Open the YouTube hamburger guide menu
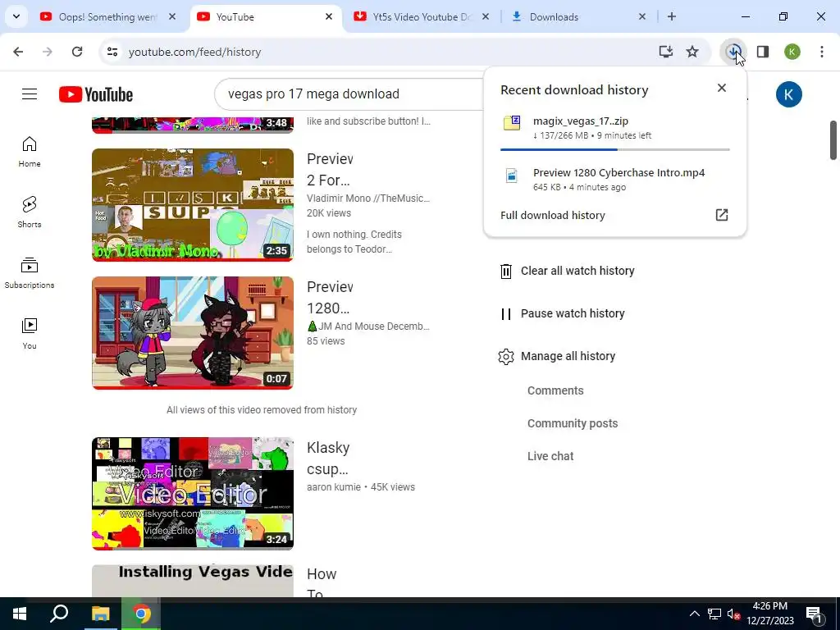The image size is (840, 630). coord(30,94)
